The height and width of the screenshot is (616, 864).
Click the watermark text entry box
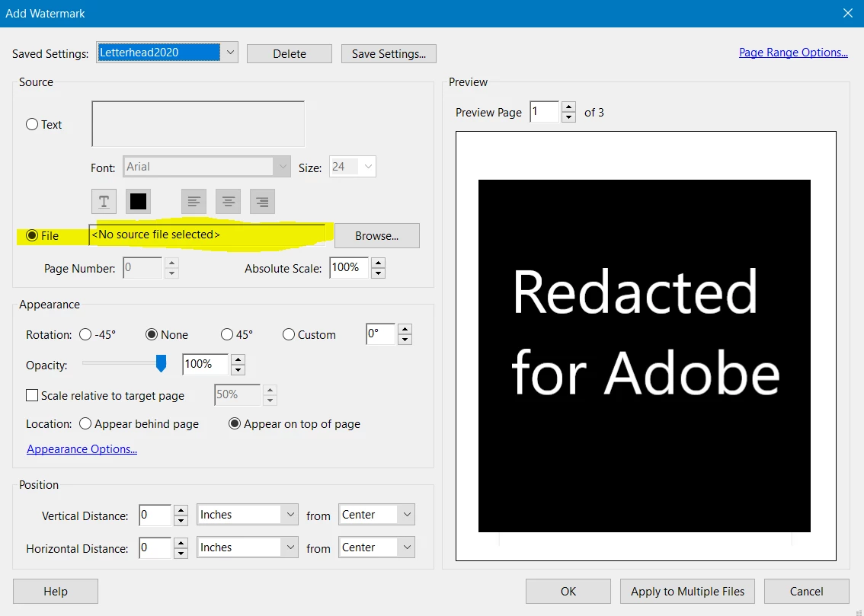click(198, 124)
